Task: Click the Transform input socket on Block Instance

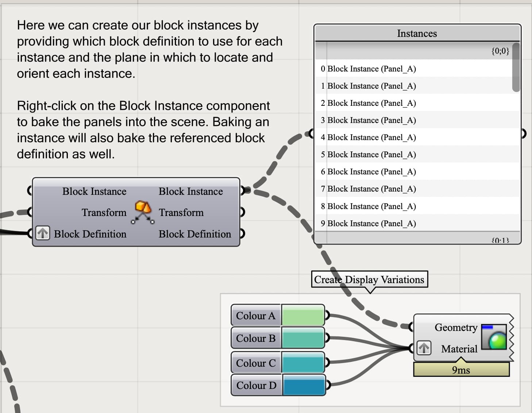Action: click(31, 212)
